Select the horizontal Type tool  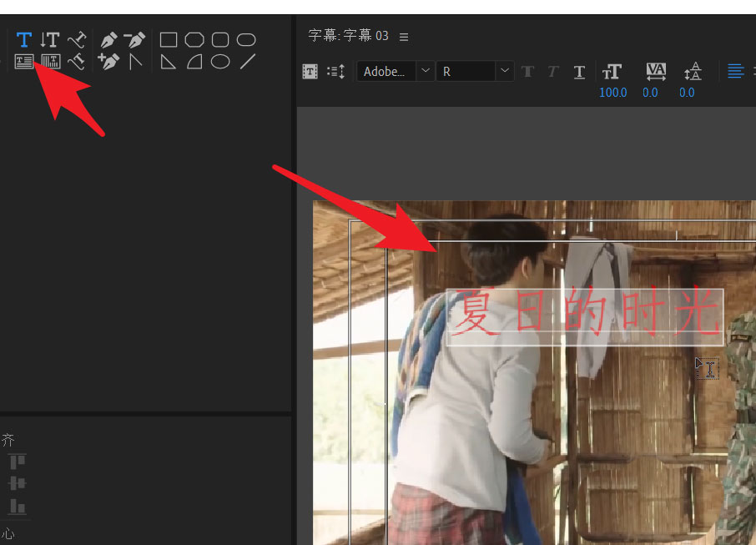coord(24,39)
